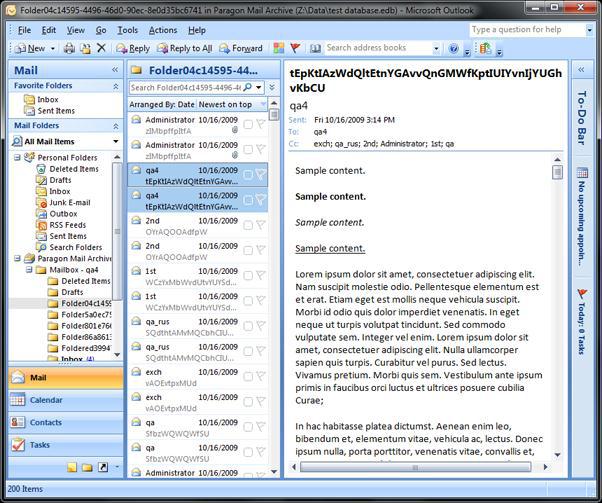602x503 pixels.
Task: Open the All Mail Items dropdown arrow
Action: point(116,141)
